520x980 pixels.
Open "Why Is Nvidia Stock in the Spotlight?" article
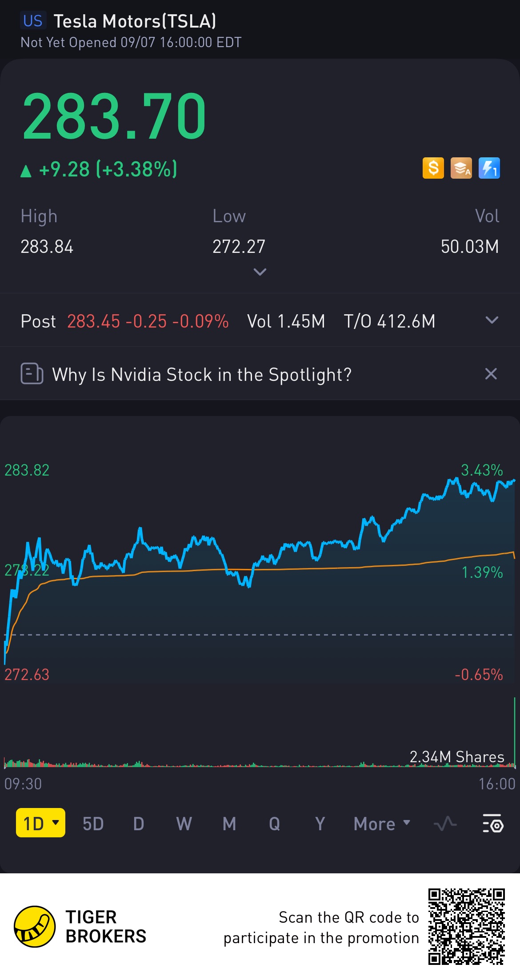[x=202, y=374]
